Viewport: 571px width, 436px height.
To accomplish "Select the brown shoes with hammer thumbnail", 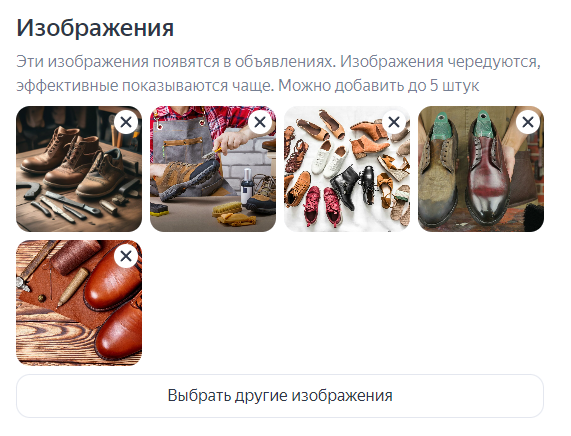I will coord(79,303).
